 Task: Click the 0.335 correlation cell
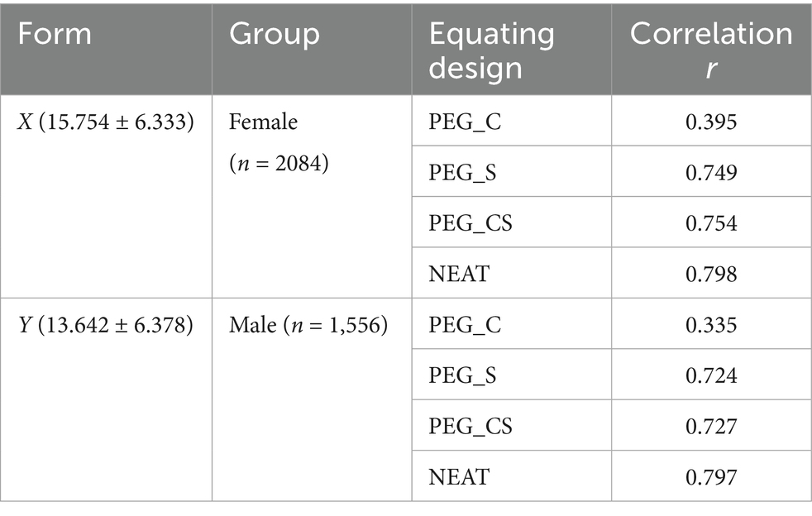[x=710, y=325]
